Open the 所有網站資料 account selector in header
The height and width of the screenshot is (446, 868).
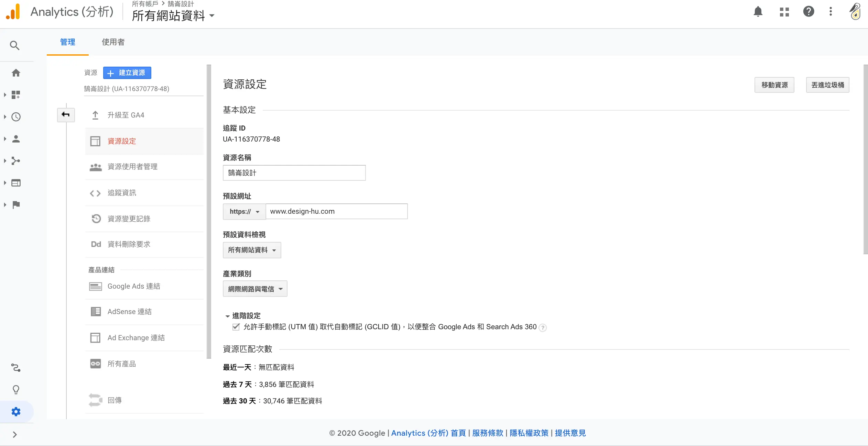click(173, 15)
